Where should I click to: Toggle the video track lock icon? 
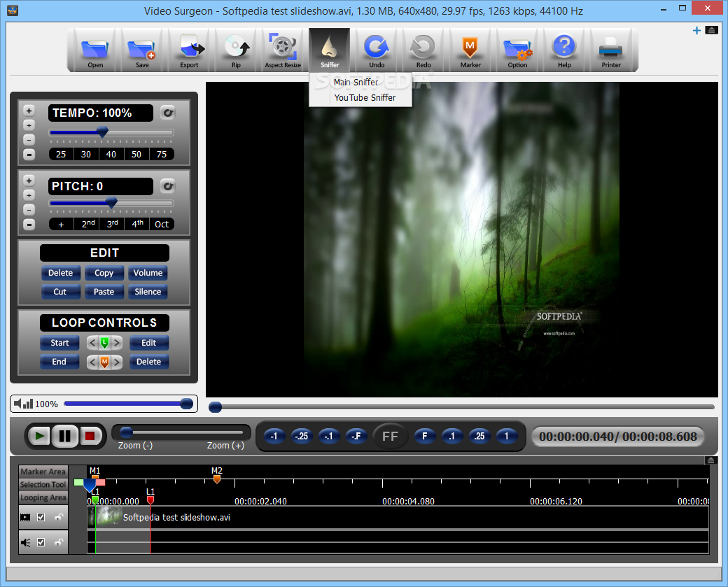coord(59,518)
